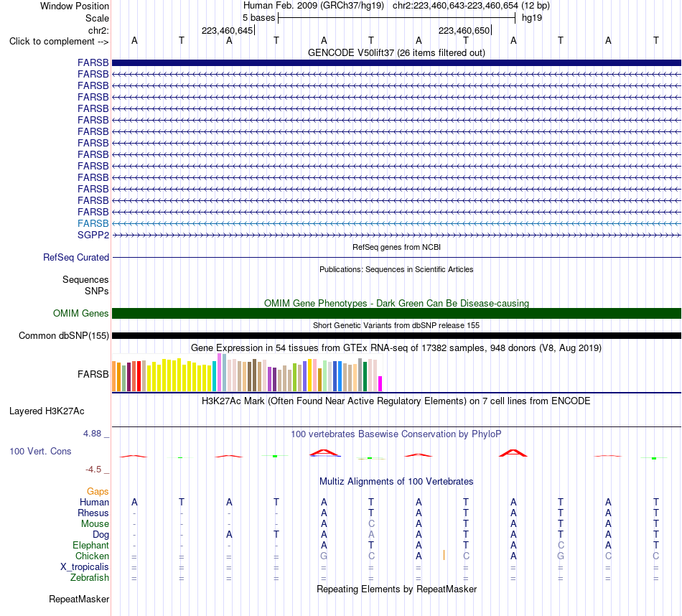Click the chr2:223,460,643-223,460,654 (12 bp) range
Viewport: 682px width, 616px height.
click(471, 6)
